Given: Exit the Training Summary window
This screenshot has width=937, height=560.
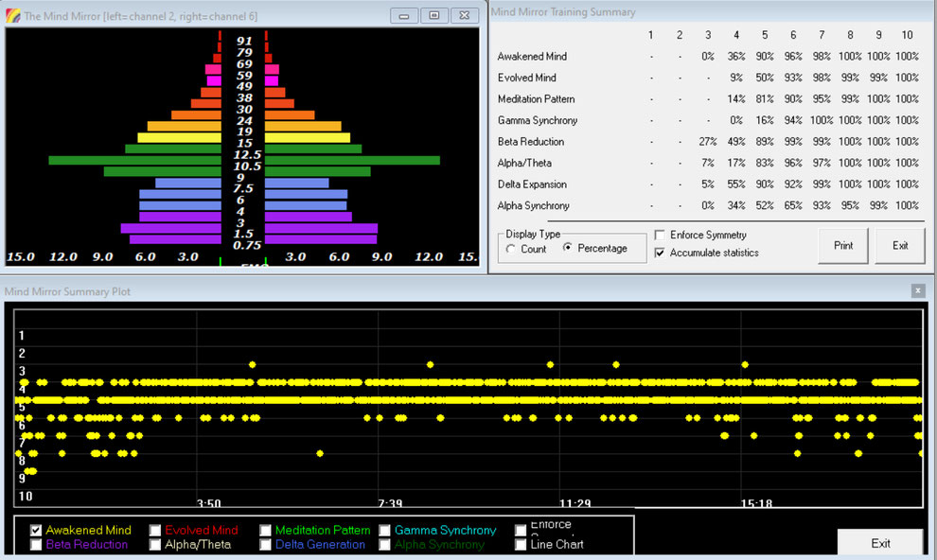Looking at the screenshot, I should [899, 245].
